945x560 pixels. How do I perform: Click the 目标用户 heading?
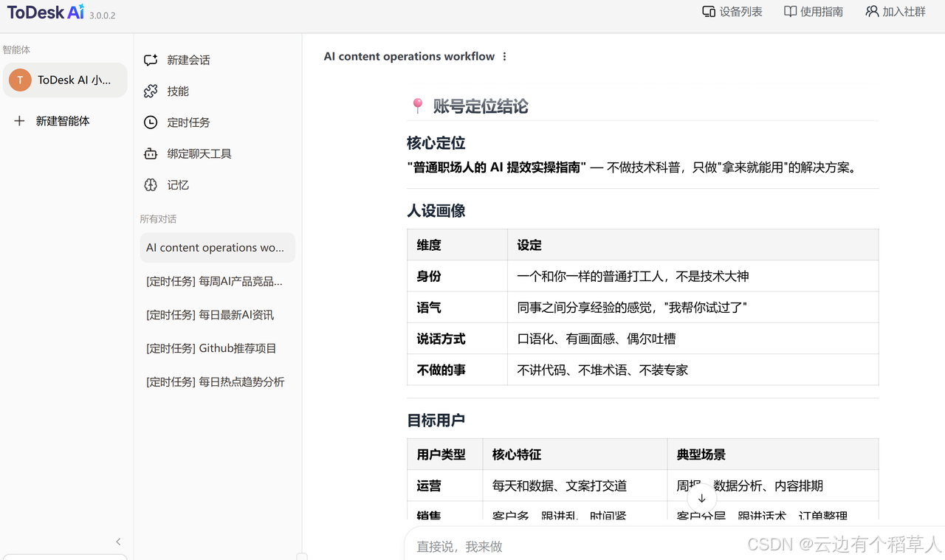tap(436, 421)
